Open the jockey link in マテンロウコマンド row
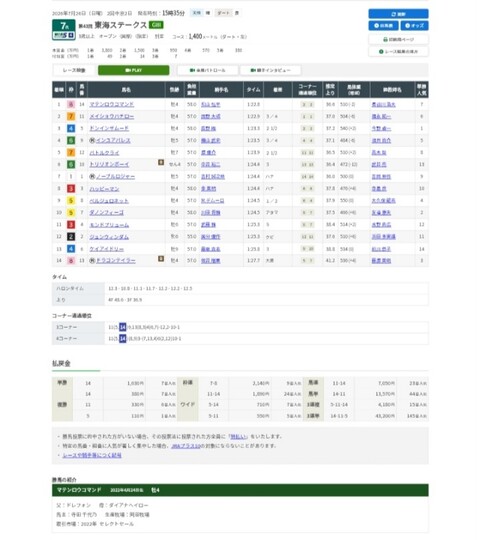 click(x=210, y=104)
